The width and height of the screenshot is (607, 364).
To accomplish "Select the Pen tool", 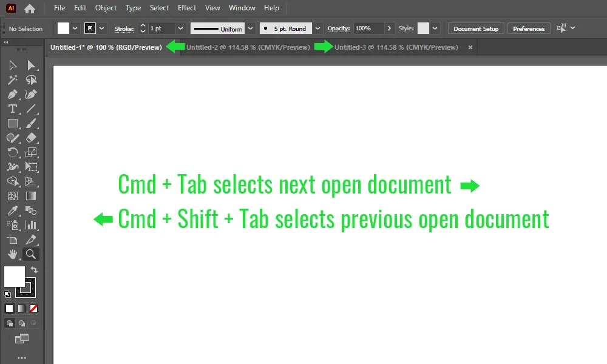I will tap(12, 95).
